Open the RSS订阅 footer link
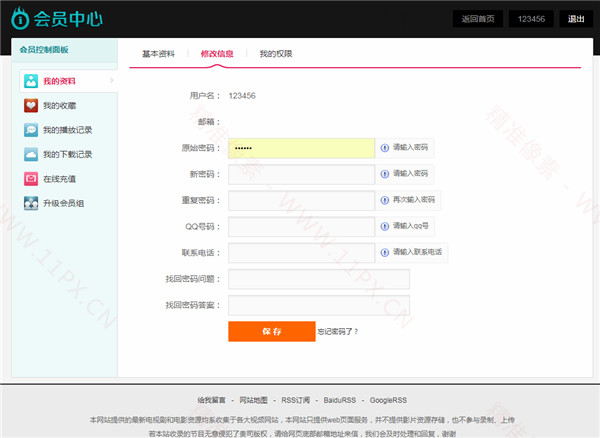 pyautogui.click(x=295, y=400)
